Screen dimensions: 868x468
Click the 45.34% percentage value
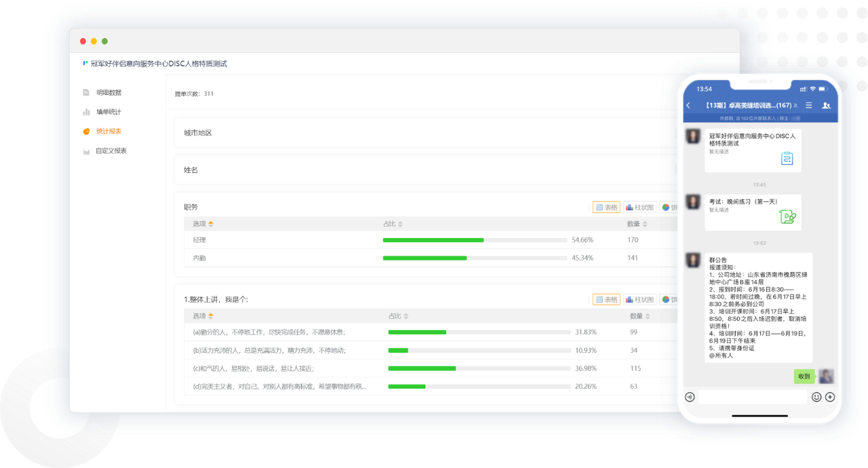tap(583, 258)
